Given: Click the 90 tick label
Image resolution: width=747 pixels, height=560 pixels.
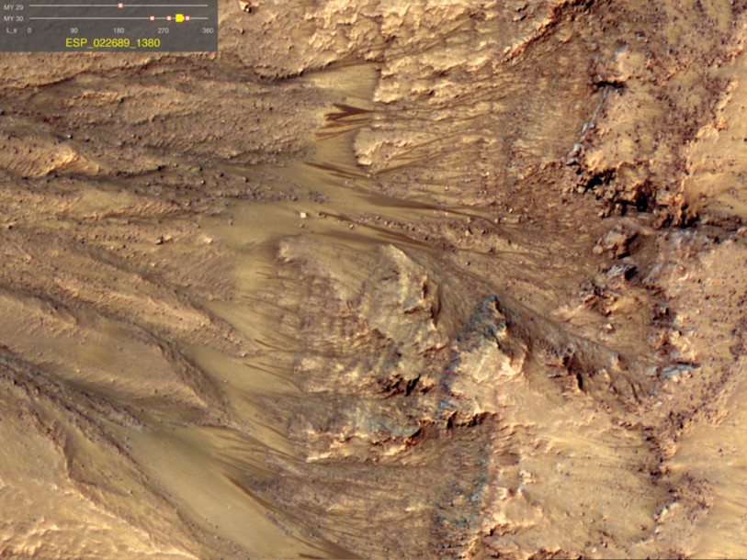Looking at the screenshot, I should point(74,30).
